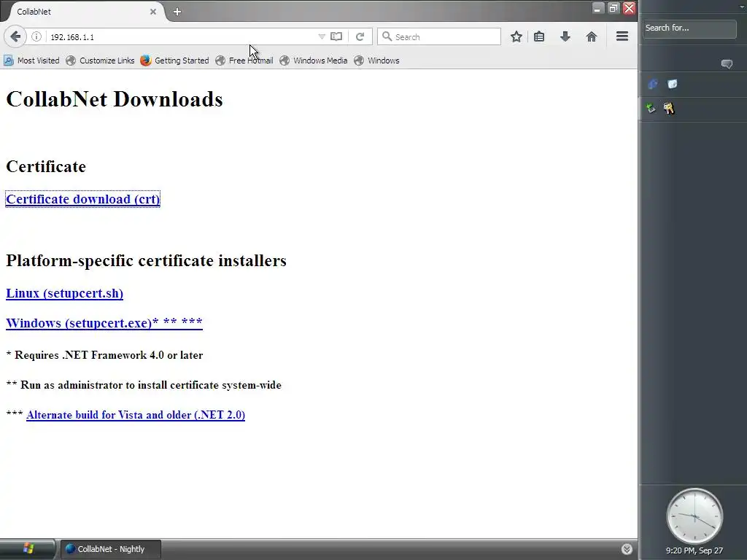Reload the current page
The height and width of the screenshot is (560, 747).
[x=360, y=36]
